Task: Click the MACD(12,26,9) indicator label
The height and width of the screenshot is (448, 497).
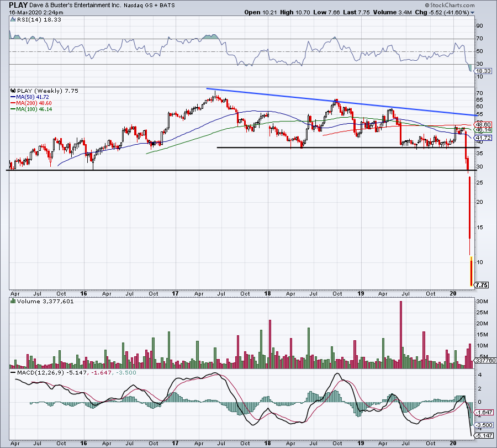Action: (x=40, y=372)
